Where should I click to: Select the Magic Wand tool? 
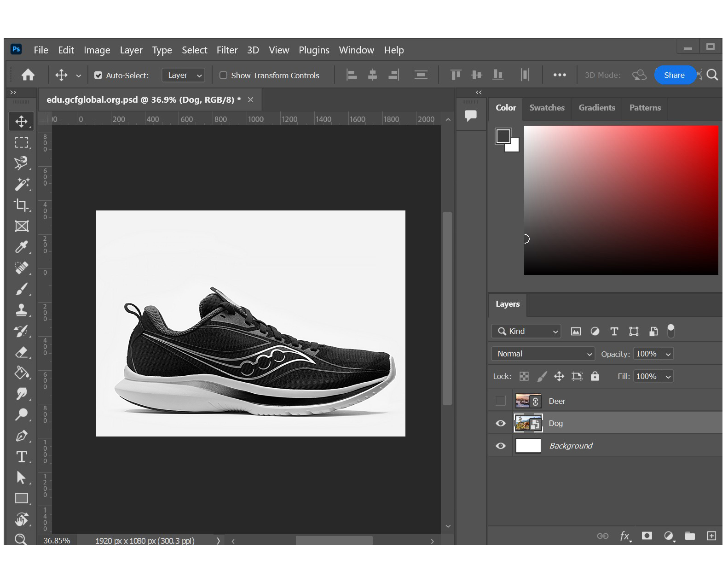point(21,184)
